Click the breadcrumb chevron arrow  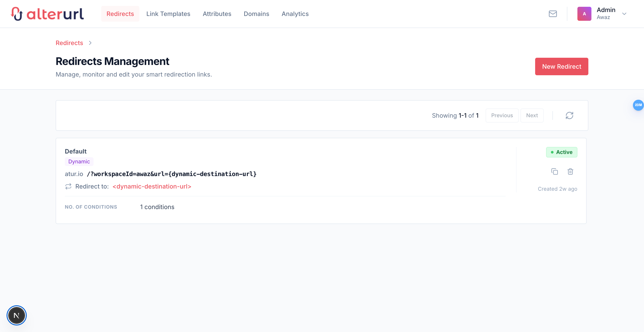[90, 43]
